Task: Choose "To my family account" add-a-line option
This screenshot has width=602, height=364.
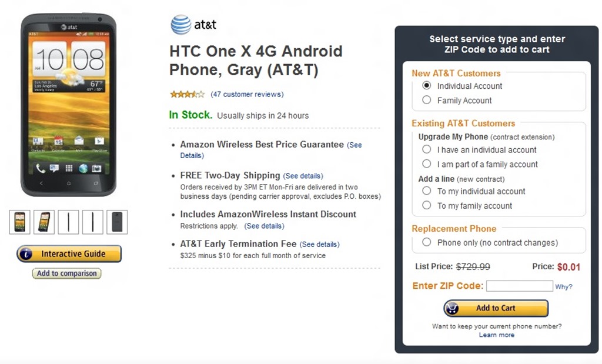Action: point(427,206)
